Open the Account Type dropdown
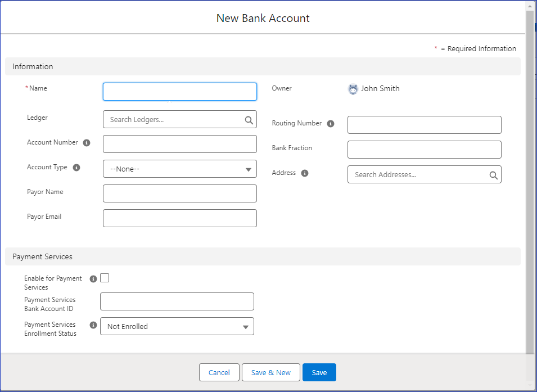 click(180, 169)
